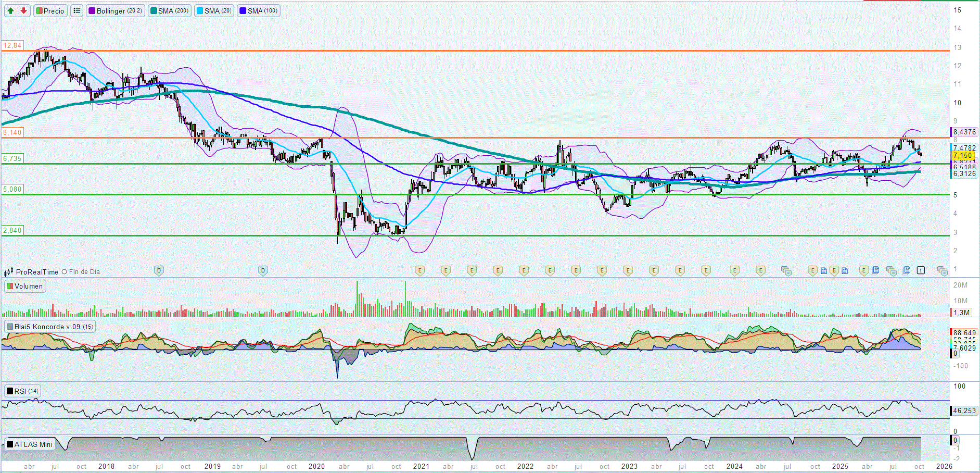Open the indicator list icon
Screen dimensions: 980x473
coord(77,10)
